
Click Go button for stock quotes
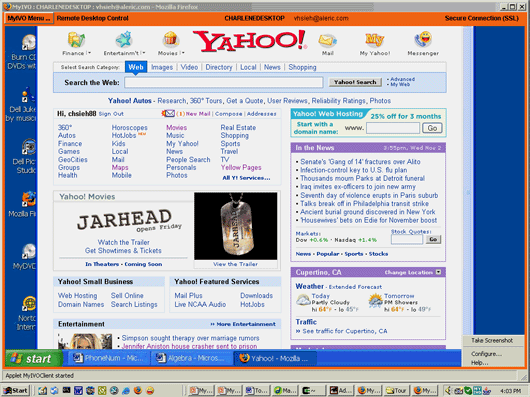433,239
